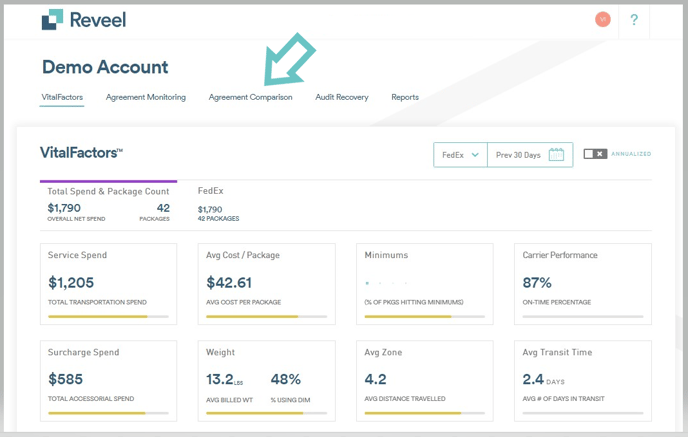This screenshot has width=688, height=437.
Task: Click the VitalFactors section title
Action: pyautogui.click(x=81, y=153)
